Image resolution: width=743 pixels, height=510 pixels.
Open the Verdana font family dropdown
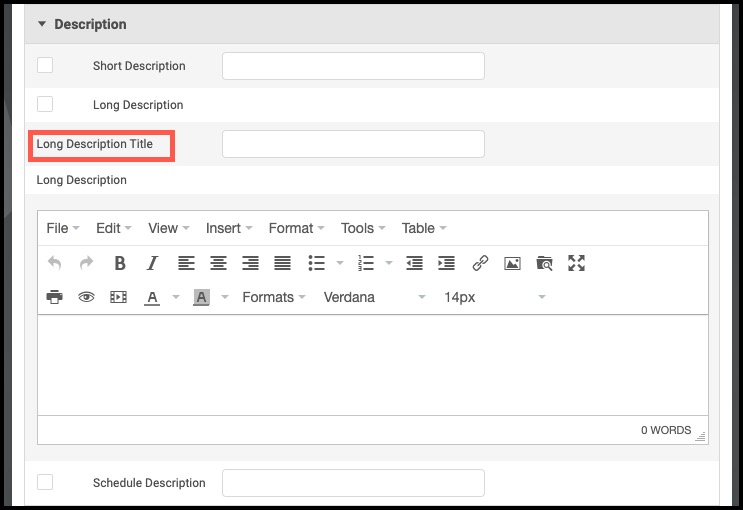pos(374,297)
